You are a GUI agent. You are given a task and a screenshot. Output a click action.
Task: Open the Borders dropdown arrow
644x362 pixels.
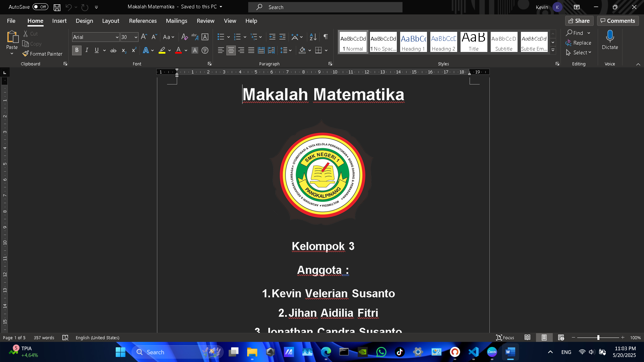coord(326,50)
